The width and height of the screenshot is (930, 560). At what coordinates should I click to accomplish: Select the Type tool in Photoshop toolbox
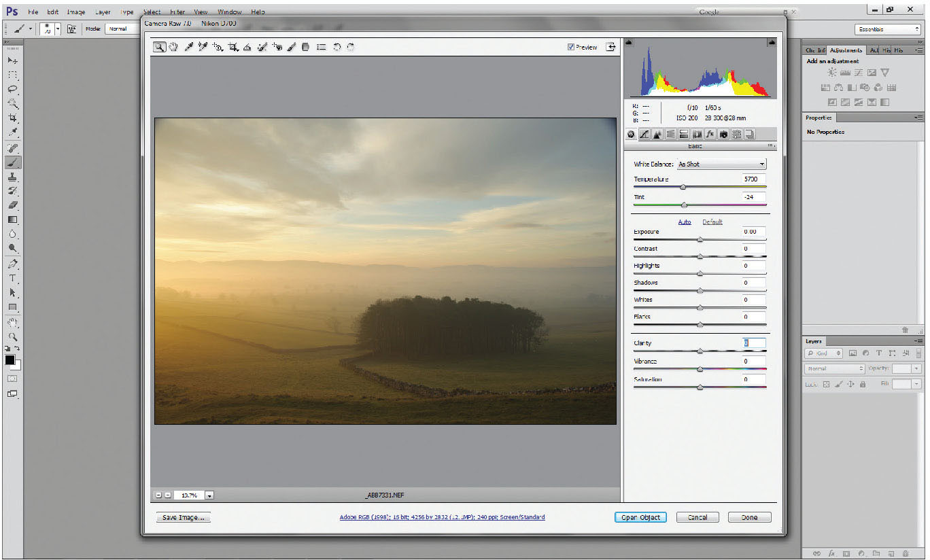pos(13,279)
